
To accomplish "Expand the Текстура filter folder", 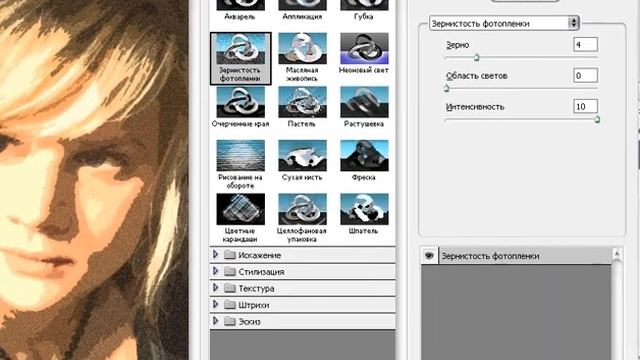I will click(x=216, y=288).
